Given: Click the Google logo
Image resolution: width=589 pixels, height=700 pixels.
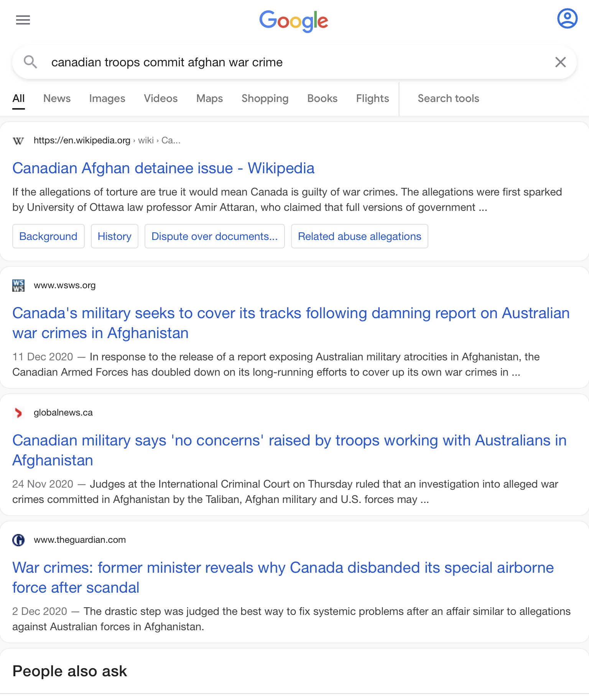Looking at the screenshot, I should click(x=294, y=21).
